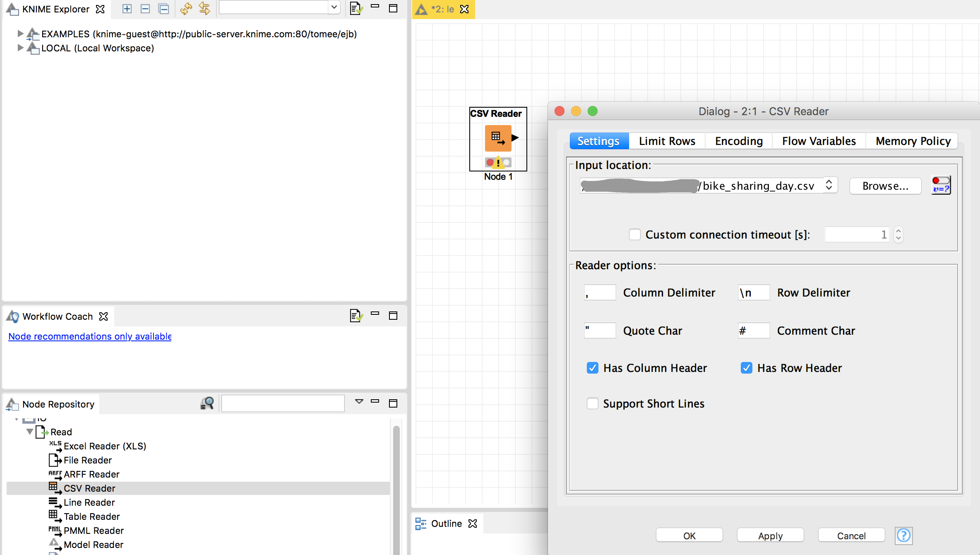Click the CSV Reader node output port arrow
The image size is (980, 555).
point(515,138)
